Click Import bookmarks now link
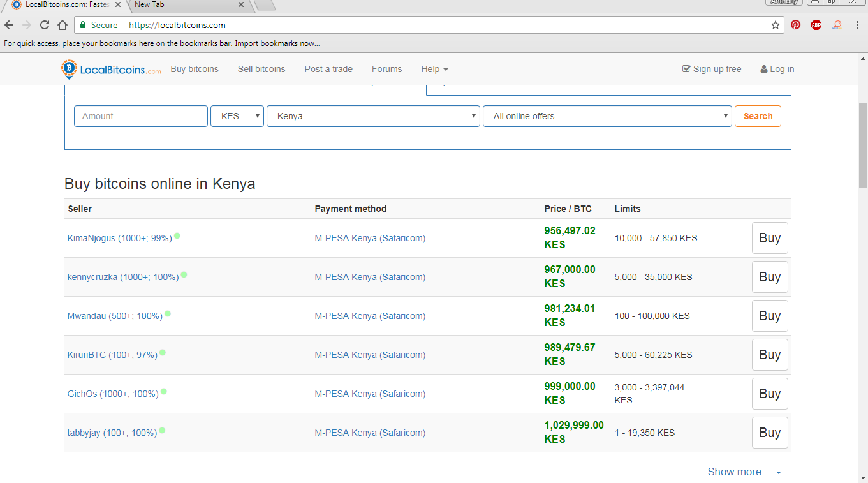The height and width of the screenshot is (483, 868). [277, 43]
